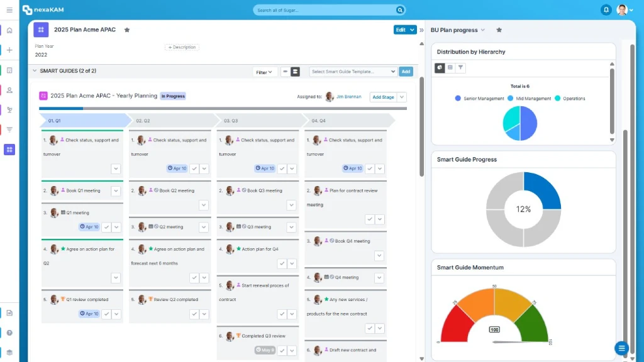Open the notifications bell icon
This screenshot has width=644, height=362.
pos(606,9)
